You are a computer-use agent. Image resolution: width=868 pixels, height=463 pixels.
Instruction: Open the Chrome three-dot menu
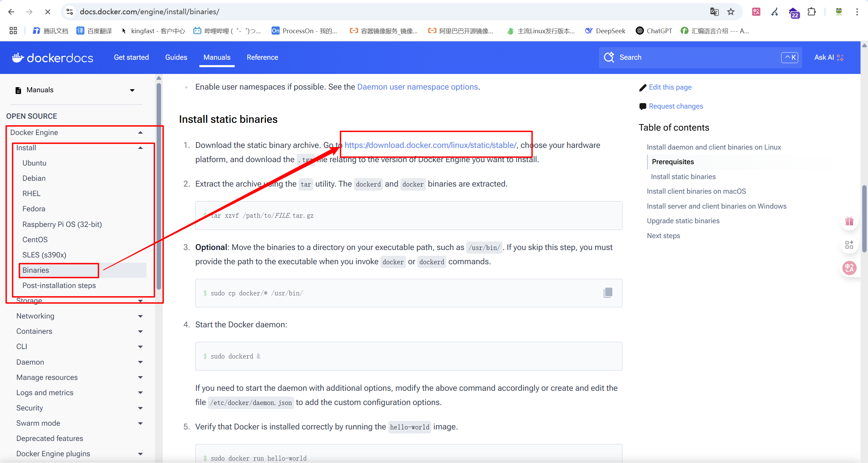tap(857, 12)
